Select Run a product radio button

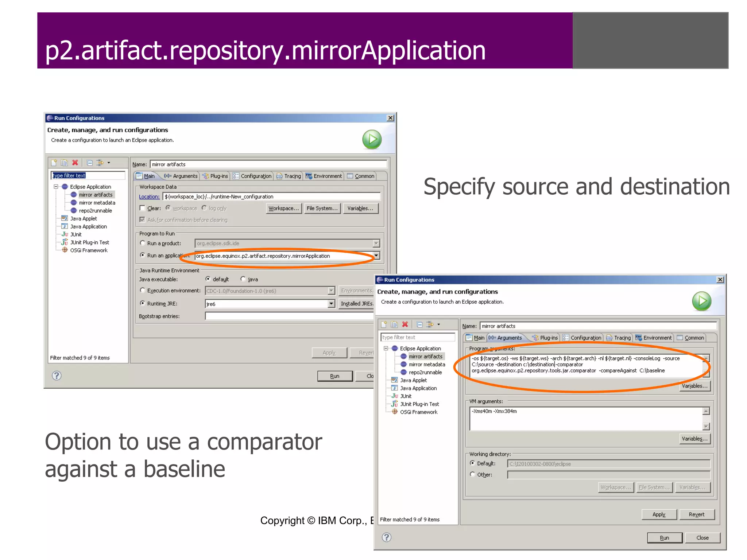pyautogui.click(x=143, y=243)
